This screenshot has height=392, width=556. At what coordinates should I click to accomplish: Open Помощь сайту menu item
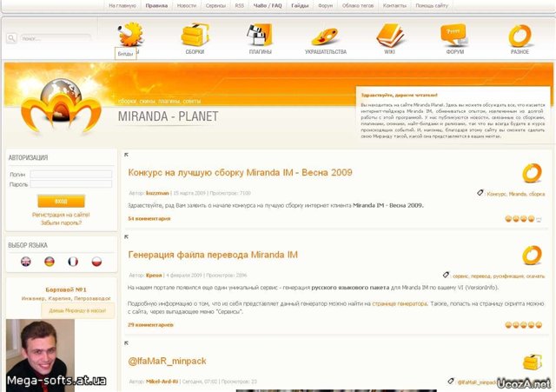(432, 6)
